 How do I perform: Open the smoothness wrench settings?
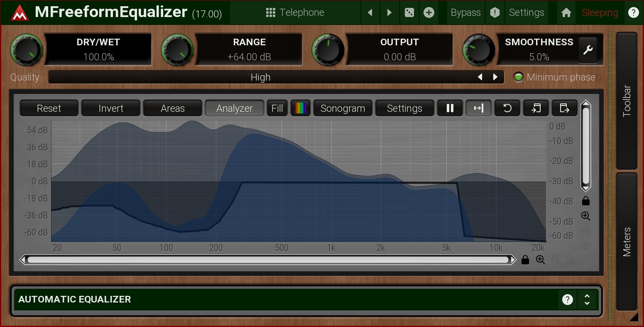588,50
